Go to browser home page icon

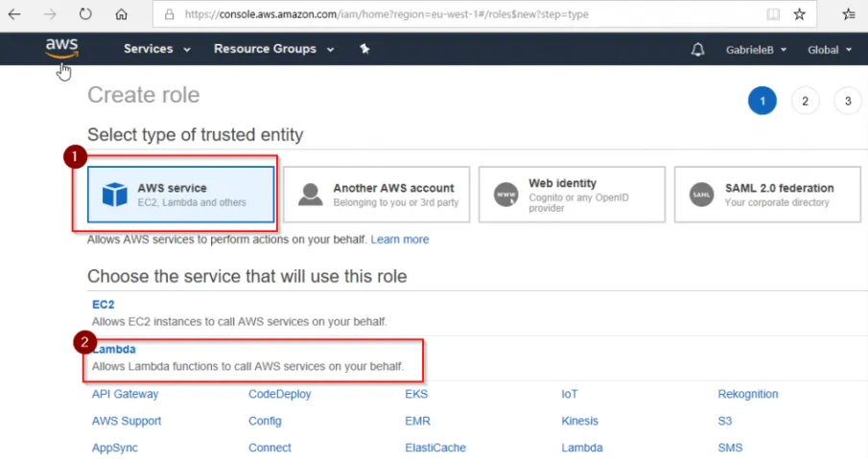(x=121, y=13)
